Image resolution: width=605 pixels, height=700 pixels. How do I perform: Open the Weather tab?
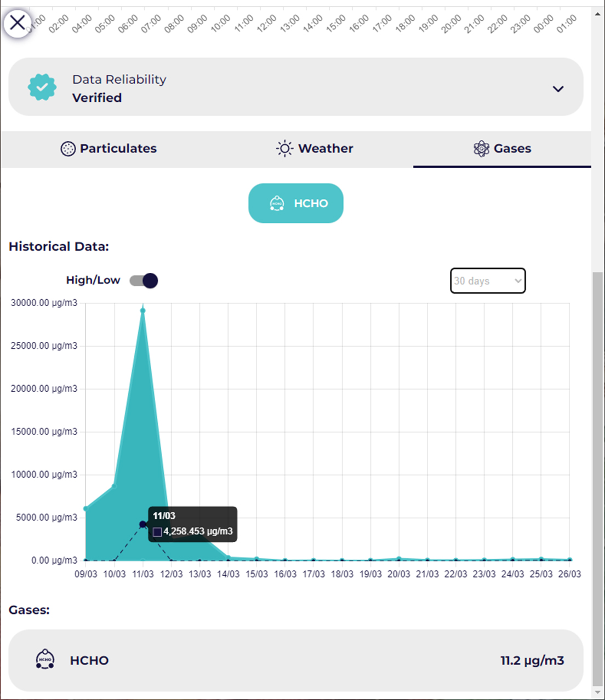pos(326,149)
